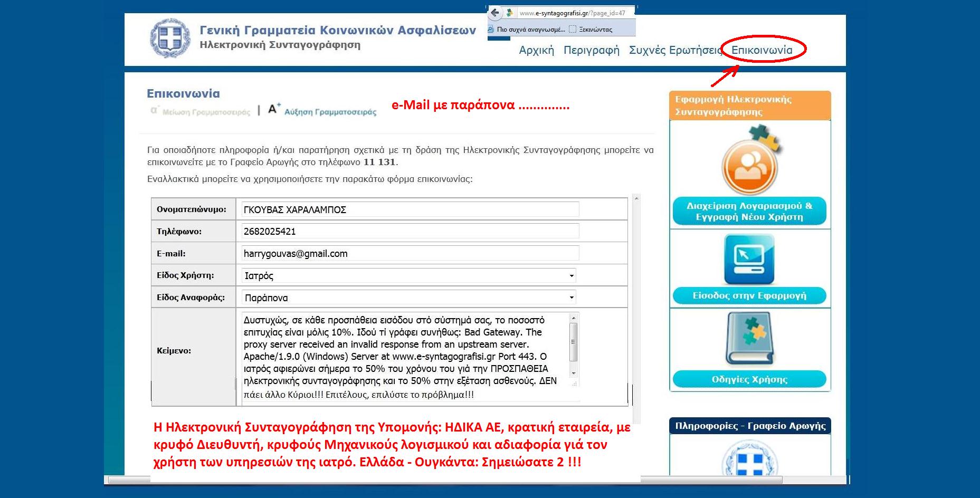Click inside the Κείμενο message text area
The width and height of the screenshot is (980, 498).
[405, 350]
